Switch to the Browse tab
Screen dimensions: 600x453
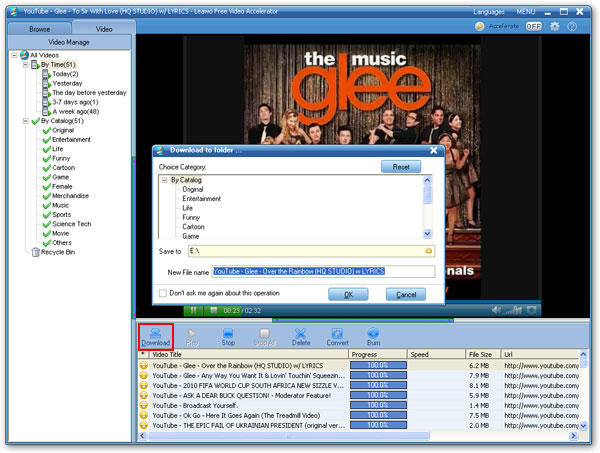pos(39,29)
